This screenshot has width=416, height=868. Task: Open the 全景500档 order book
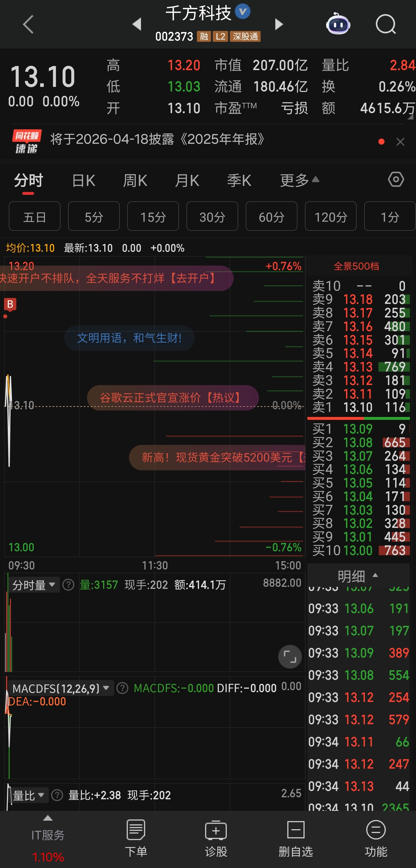click(x=356, y=266)
